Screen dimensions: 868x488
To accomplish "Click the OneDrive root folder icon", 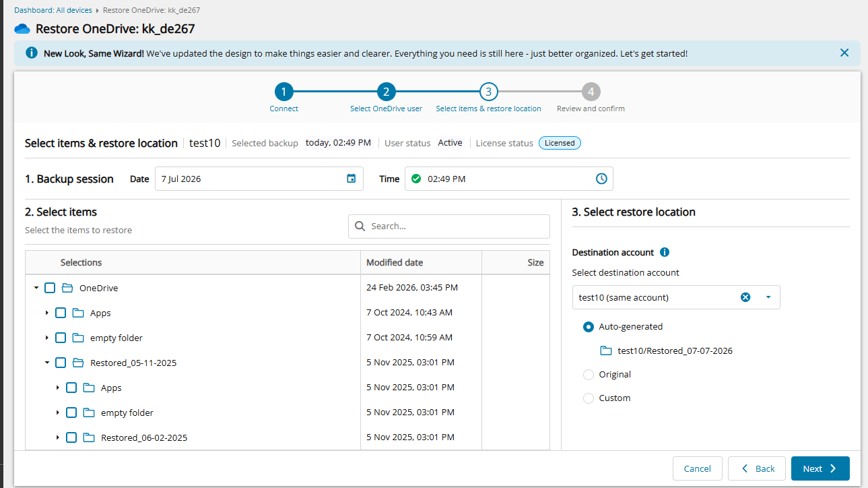I will coord(67,288).
